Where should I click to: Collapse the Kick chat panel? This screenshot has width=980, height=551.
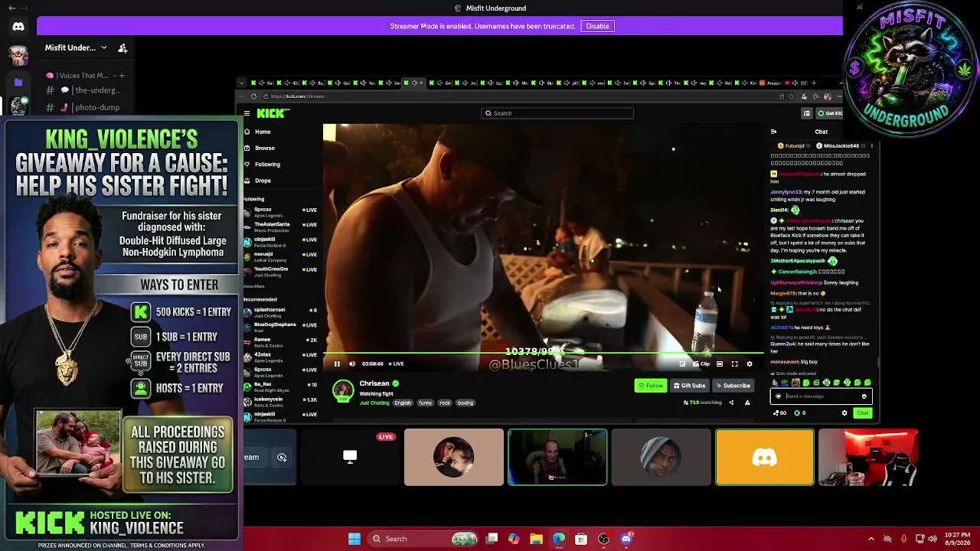(773, 132)
